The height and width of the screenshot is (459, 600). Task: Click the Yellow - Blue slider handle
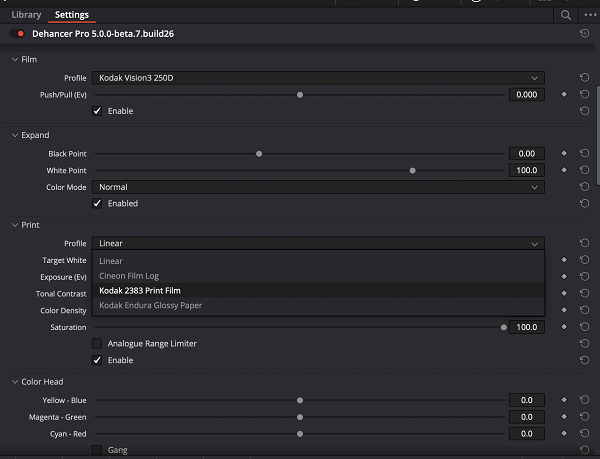coord(300,400)
